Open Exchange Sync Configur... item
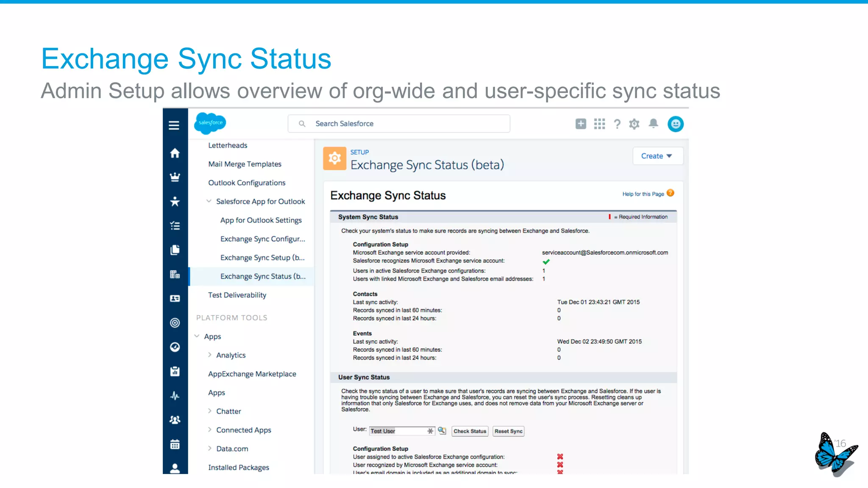This screenshot has width=868, height=488. tap(263, 239)
